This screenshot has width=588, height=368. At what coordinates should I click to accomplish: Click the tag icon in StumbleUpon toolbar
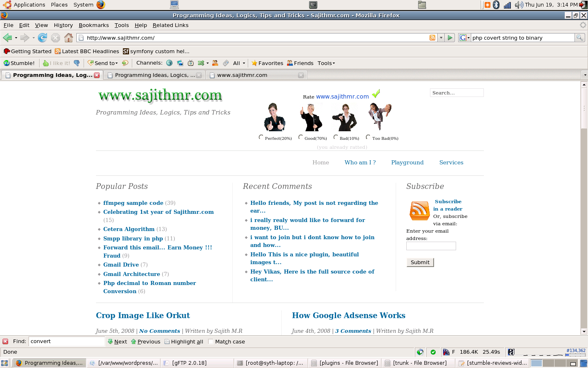click(226, 63)
